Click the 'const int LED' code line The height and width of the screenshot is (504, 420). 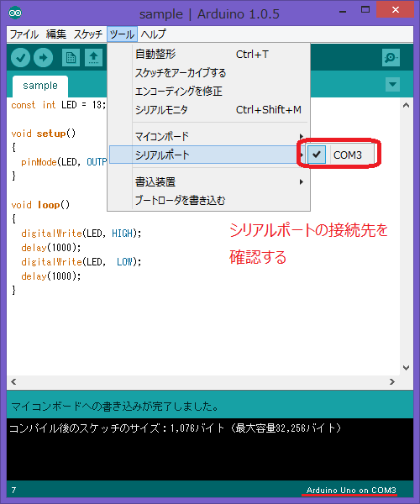point(59,105)
